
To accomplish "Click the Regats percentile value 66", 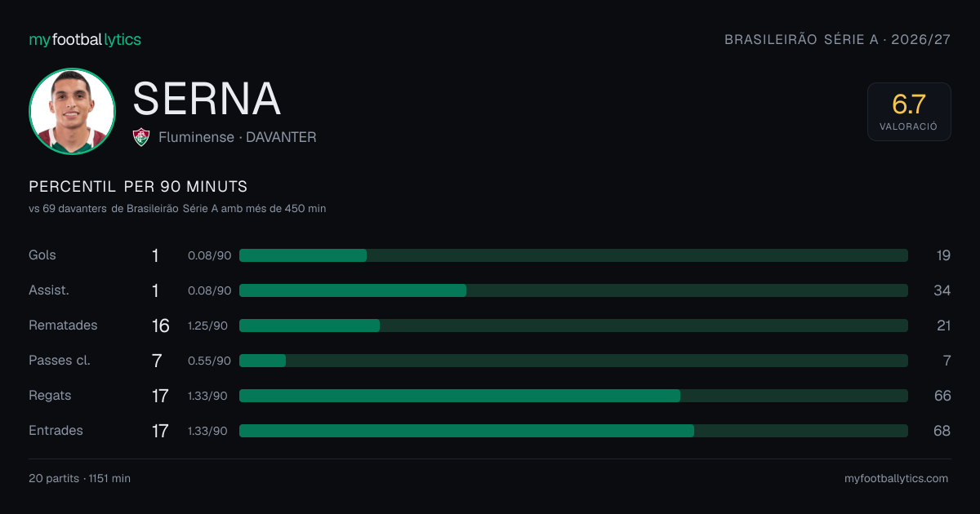I will [x=942, y=396].
